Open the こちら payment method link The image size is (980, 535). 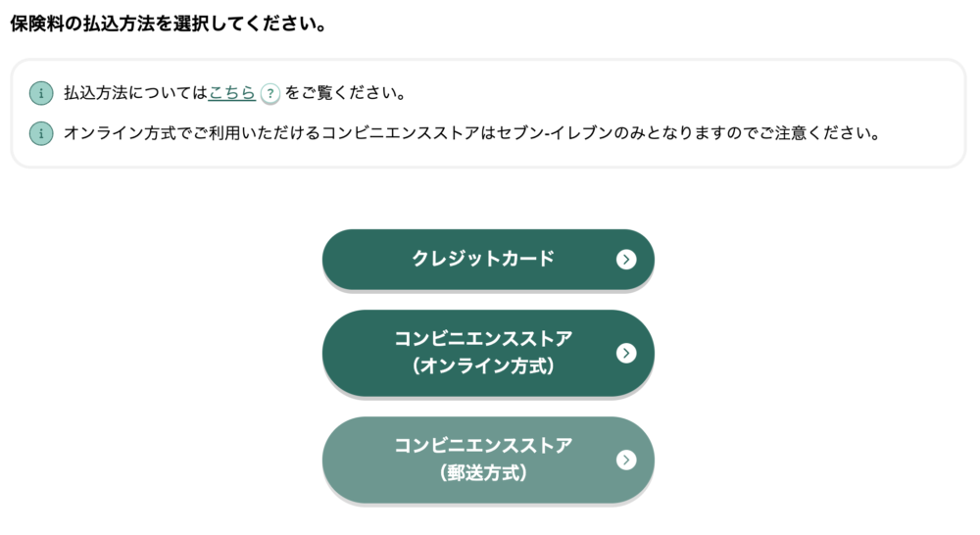coord(232,92)
